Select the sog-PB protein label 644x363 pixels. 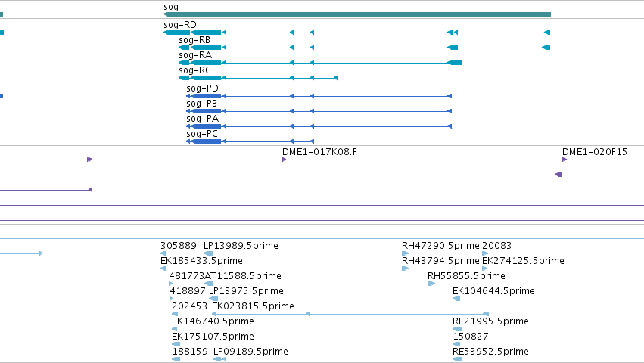tap(201, 104)
